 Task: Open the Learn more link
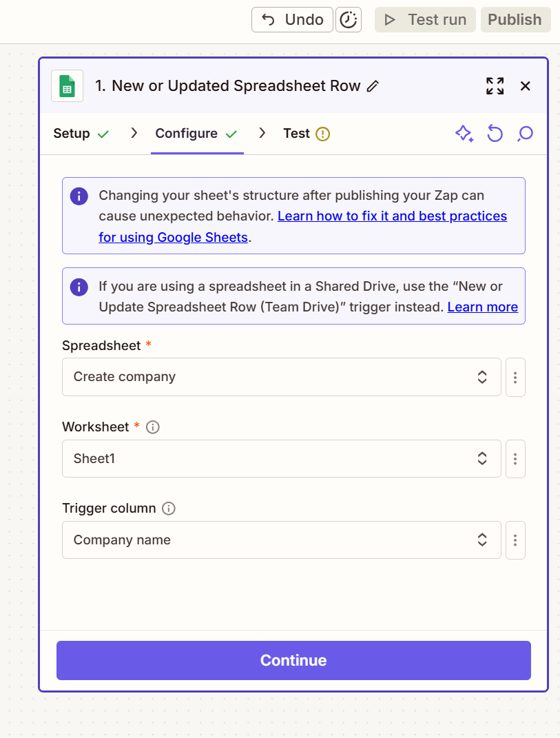click(482, 307)
